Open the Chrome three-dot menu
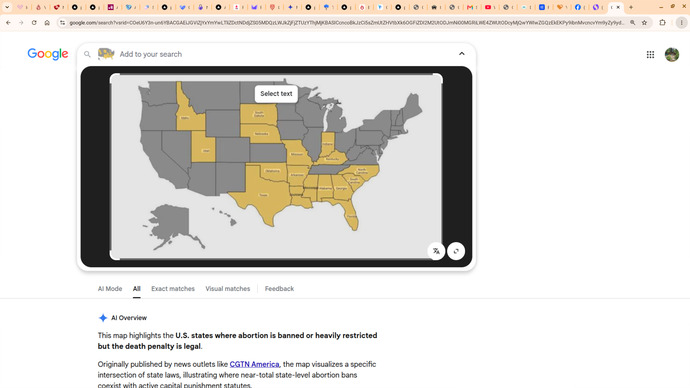Screen dimensions: 690x388 tap(681, 22)
